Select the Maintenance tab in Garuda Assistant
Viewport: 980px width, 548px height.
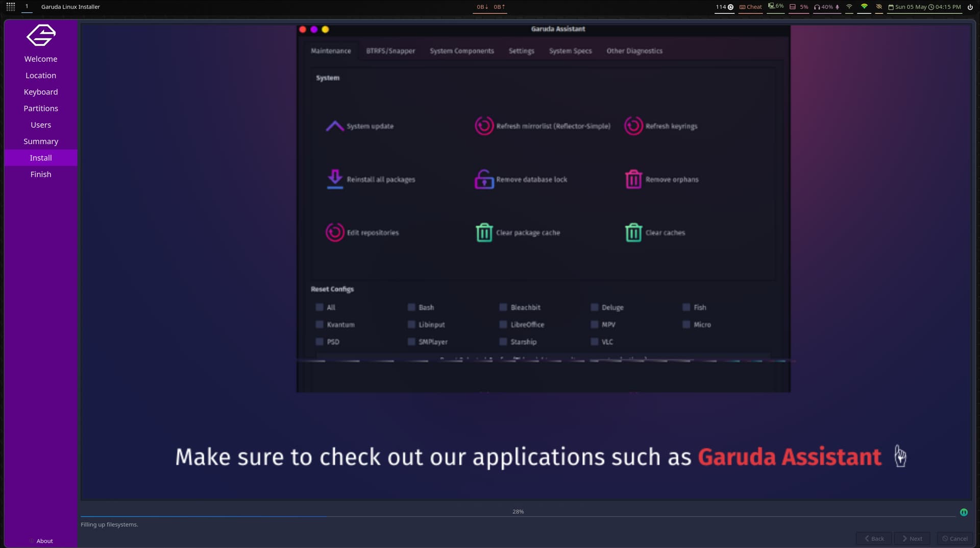[x=331, y=51]
